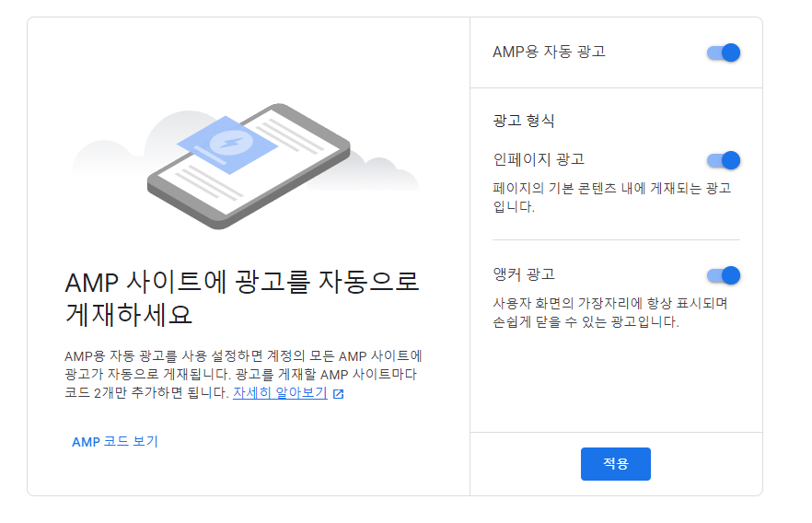Click the paragraph starting AMP용 자동 광고를 사용 설정하면
The image size is (812, 523).
pyautogui.click(x=243, y=375)
